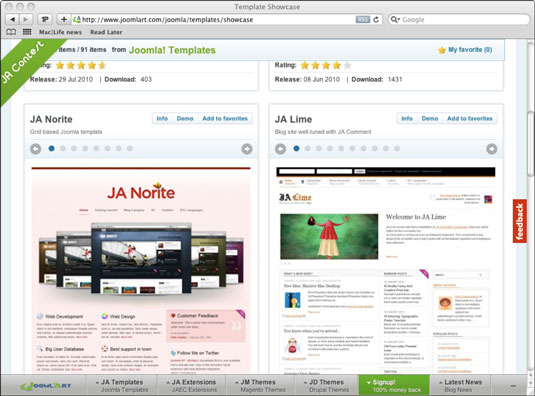
Task: Open the JA Lime Demo link
Action: (x=430, y=118)
